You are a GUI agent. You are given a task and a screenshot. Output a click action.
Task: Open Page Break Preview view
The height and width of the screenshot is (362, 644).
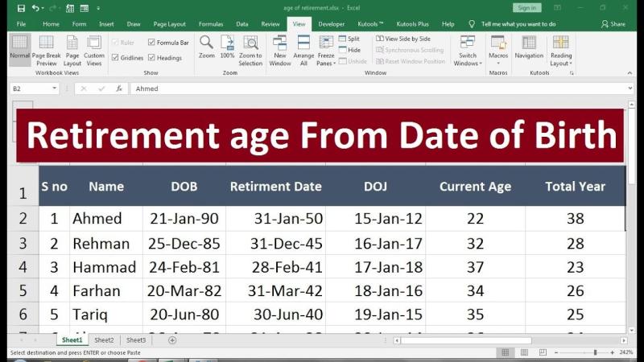(x=46, y=51)
